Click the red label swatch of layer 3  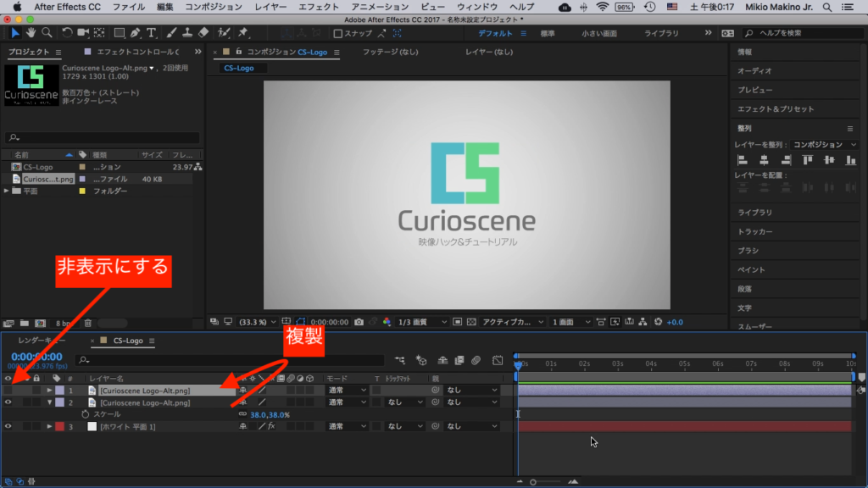(59, 426)
